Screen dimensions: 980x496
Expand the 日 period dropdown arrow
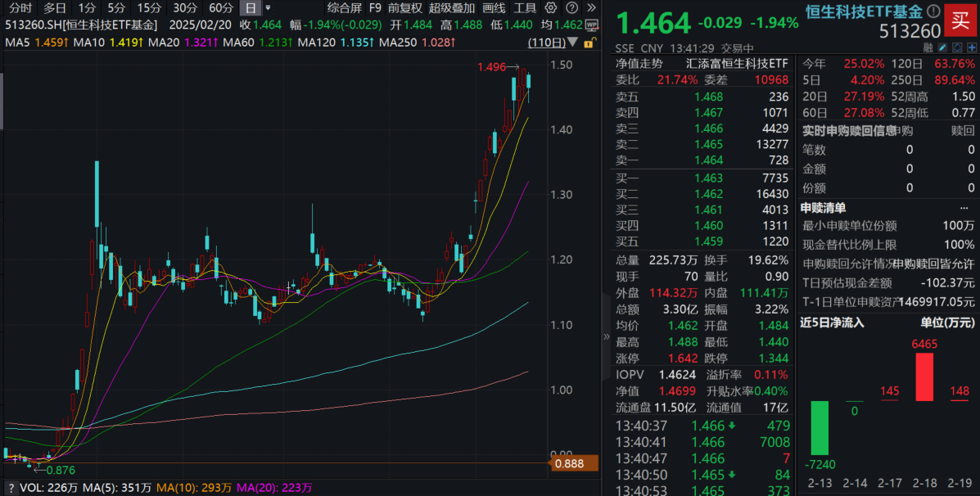pos(269,8)
